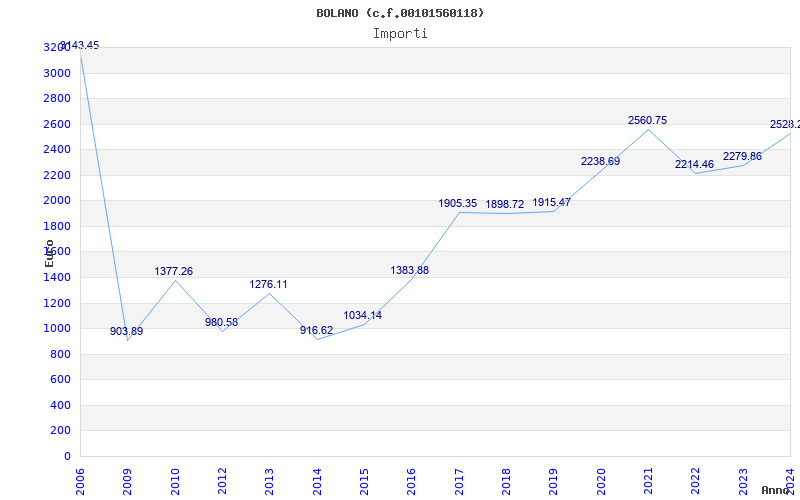Click the 1200 y-axis tick label
This screenshot has height=500, width=800.
tap(57, 303)
